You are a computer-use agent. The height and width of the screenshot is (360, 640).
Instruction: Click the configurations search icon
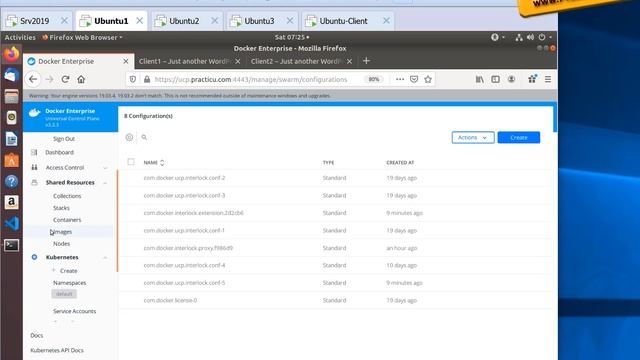[144, 137]
